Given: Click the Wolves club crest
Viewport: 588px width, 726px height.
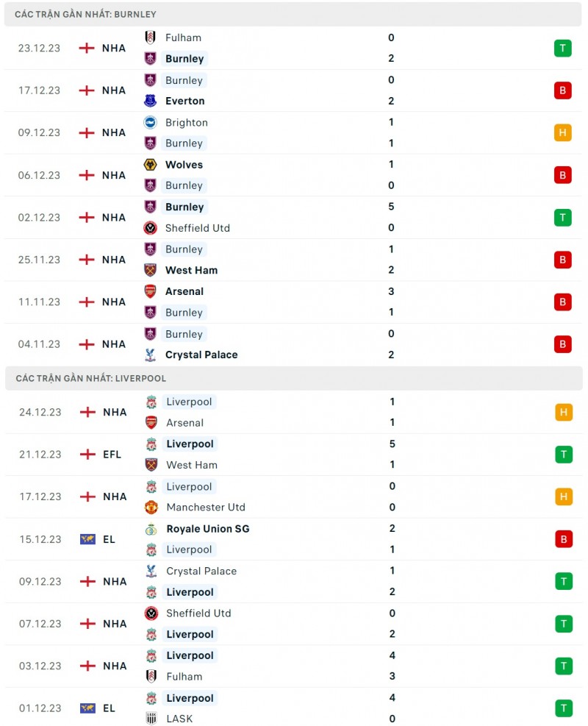Looking at the screenshot, I should [x=150, y=165].
